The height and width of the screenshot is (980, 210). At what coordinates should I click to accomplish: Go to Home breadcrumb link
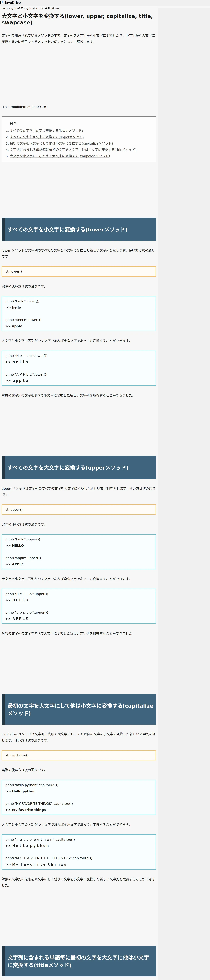coord(5,8)
